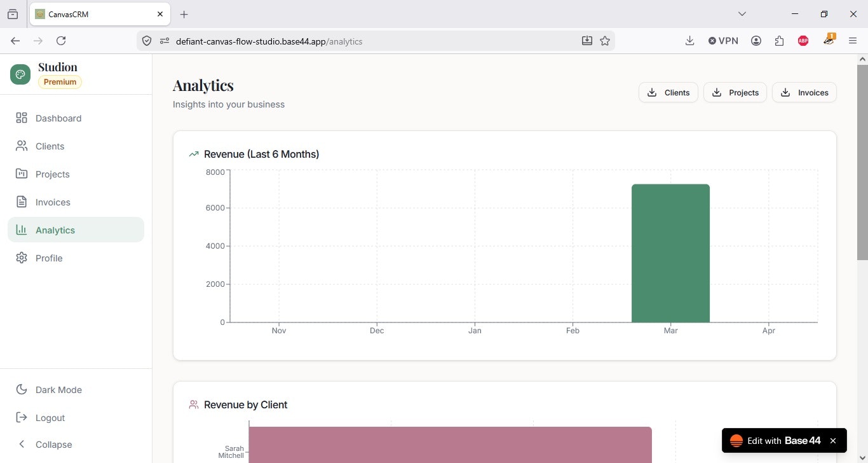
Task: Reload the page
Action: pos(61,41)
